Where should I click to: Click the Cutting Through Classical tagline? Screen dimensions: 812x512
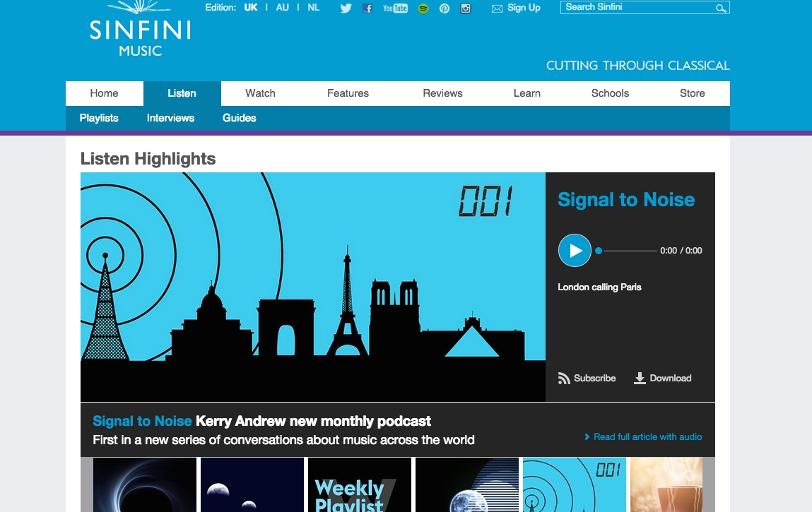[638, 66]
